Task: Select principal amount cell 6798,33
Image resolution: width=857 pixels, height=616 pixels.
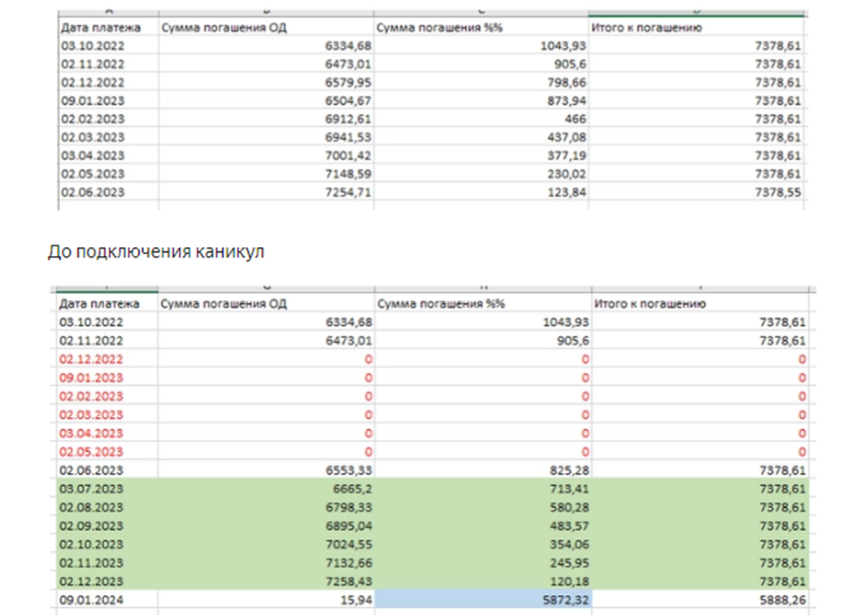Action: tap(266, 507)
